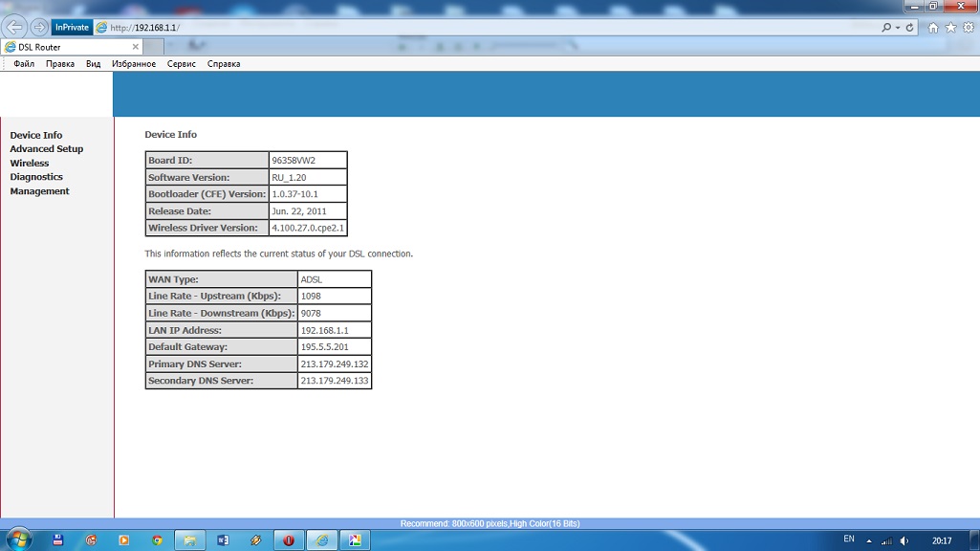This screenshot has width=980, height=551.
Task: Restore down the browser window
Action: click(933, 6)
